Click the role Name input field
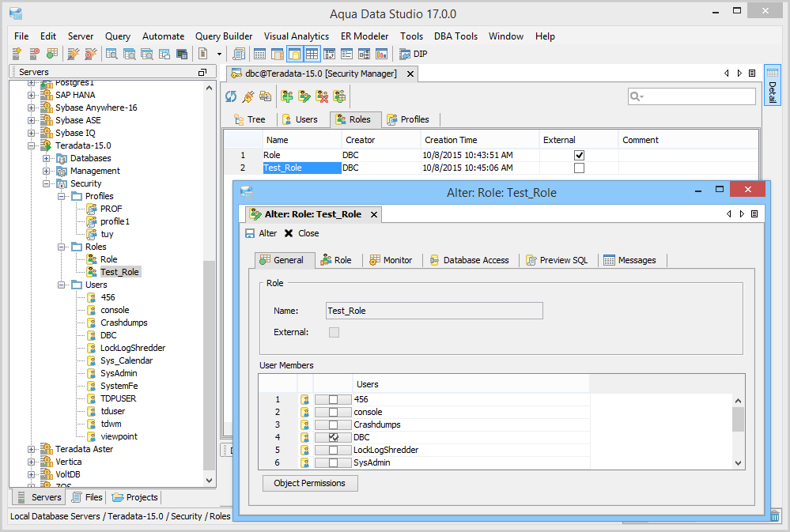Image resolution: width=790 pixels, height=532 pixels. [x=434, y=311]
